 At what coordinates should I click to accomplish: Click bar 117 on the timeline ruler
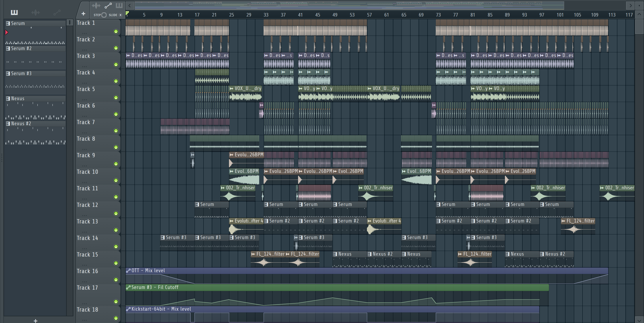[629, 15]
